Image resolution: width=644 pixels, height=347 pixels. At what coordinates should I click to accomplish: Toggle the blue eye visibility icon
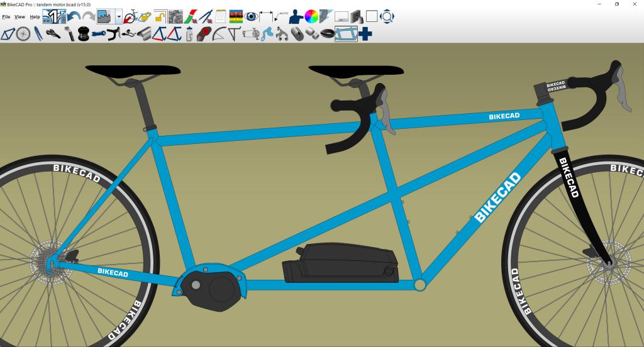251,17
